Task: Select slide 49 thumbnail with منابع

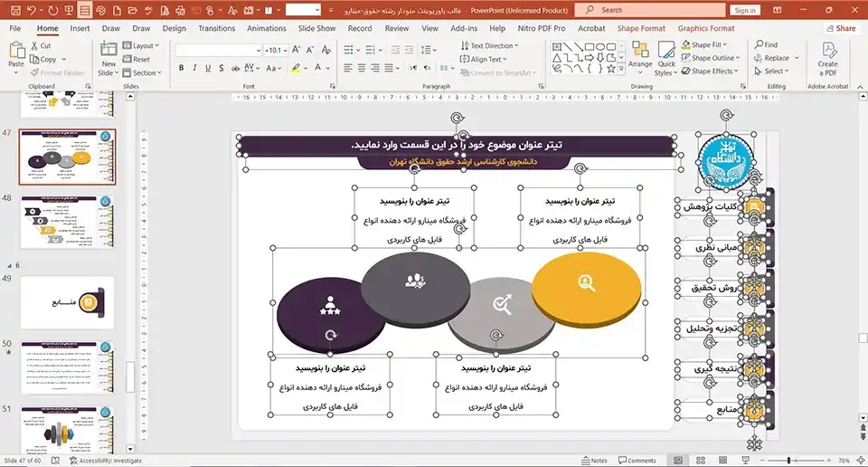Action: click(x=67, y=302)
